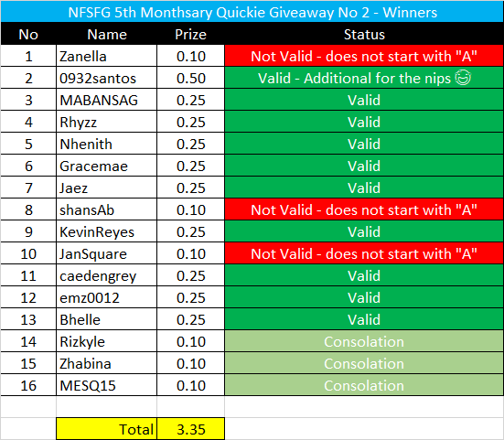Click the green 'Valid' status for Rhyzz
This screenshot has height=440, width=504.
pos(364,122)
